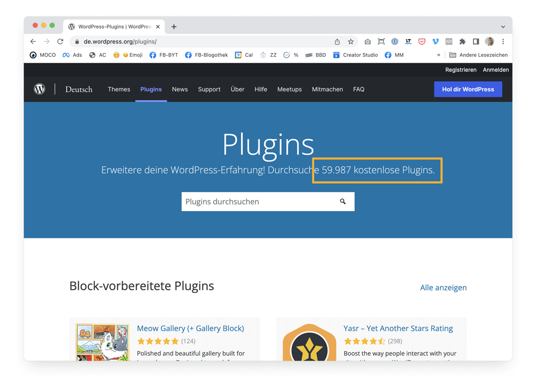Click the Pocket extension icon

tap(422, 42)
